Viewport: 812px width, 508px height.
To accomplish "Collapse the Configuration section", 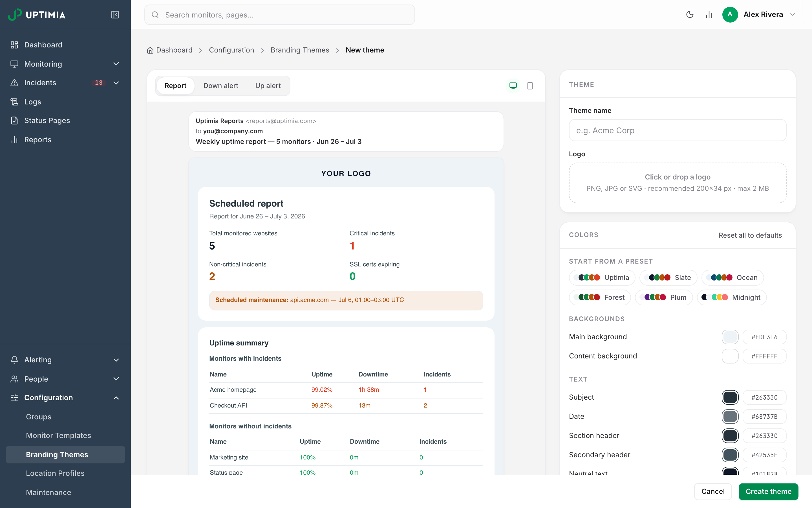I will pyautogui.click(x=116, y=398).
